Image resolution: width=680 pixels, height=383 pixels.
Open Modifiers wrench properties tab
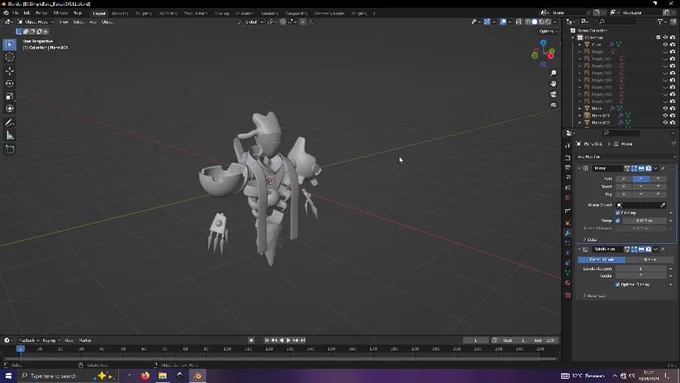coord(568,233)
